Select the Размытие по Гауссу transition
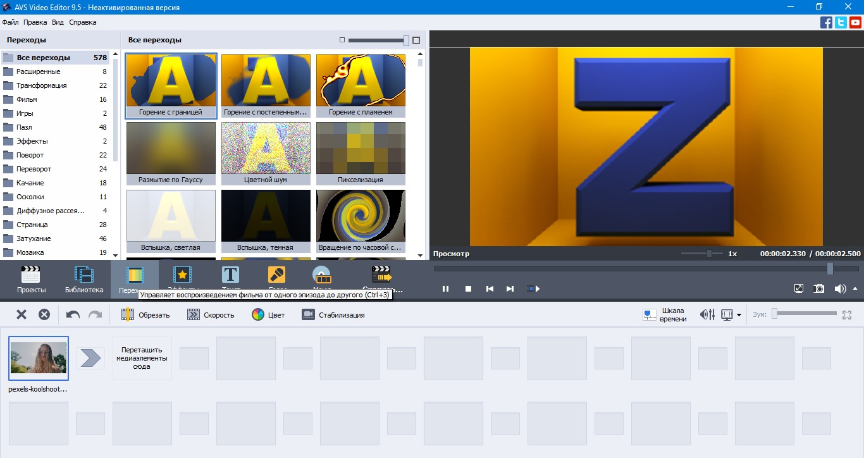The width and height of the screenshot is (864, 458). point(171,153)
